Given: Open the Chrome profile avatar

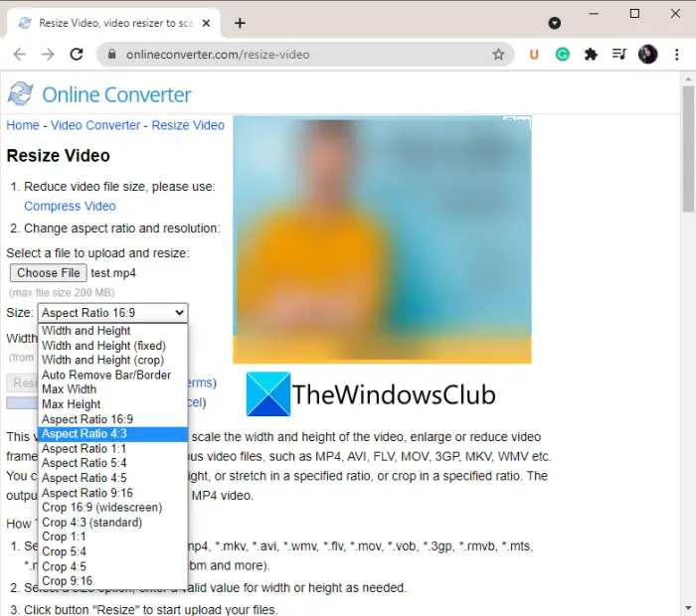Looking at the screenshot, I should 647,54.
